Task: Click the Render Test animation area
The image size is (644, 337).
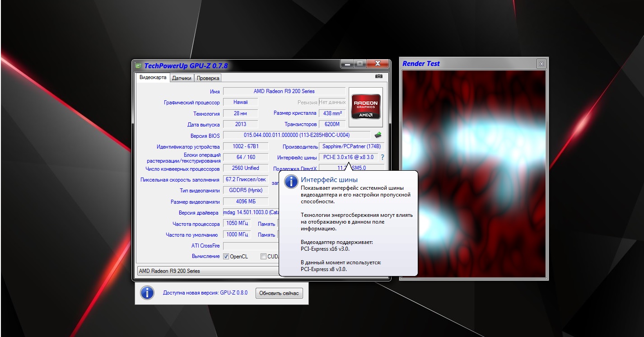Action: [474, 174]
